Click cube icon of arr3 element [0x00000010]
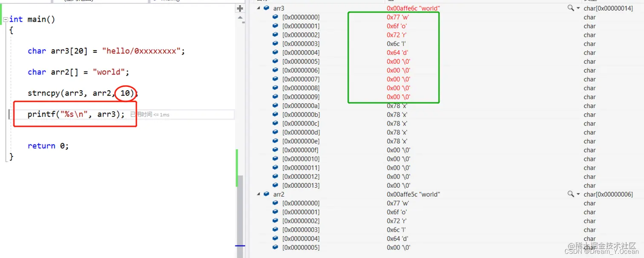Image resolution: width=644 pixels, height=258 pixels. [276, 159]
